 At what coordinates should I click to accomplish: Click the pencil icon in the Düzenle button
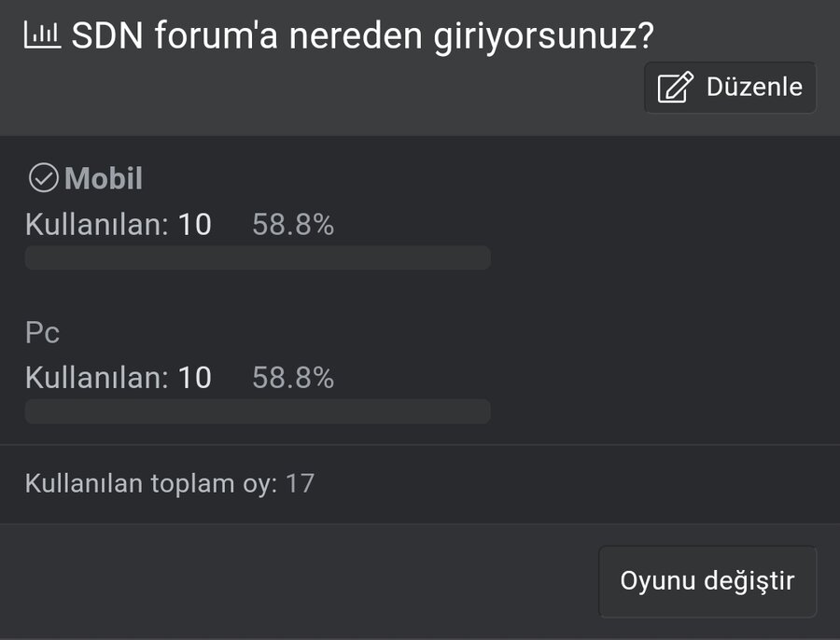[x=676, y=88]
